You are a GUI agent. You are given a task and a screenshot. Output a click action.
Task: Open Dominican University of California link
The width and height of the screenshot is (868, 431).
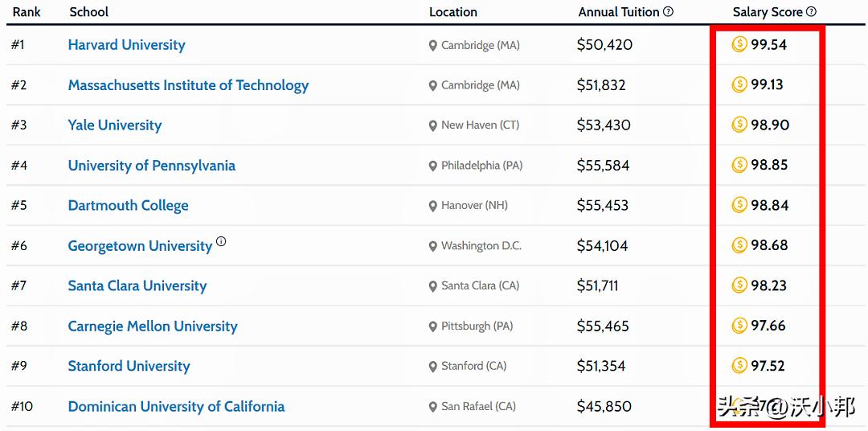click(176, 407)
